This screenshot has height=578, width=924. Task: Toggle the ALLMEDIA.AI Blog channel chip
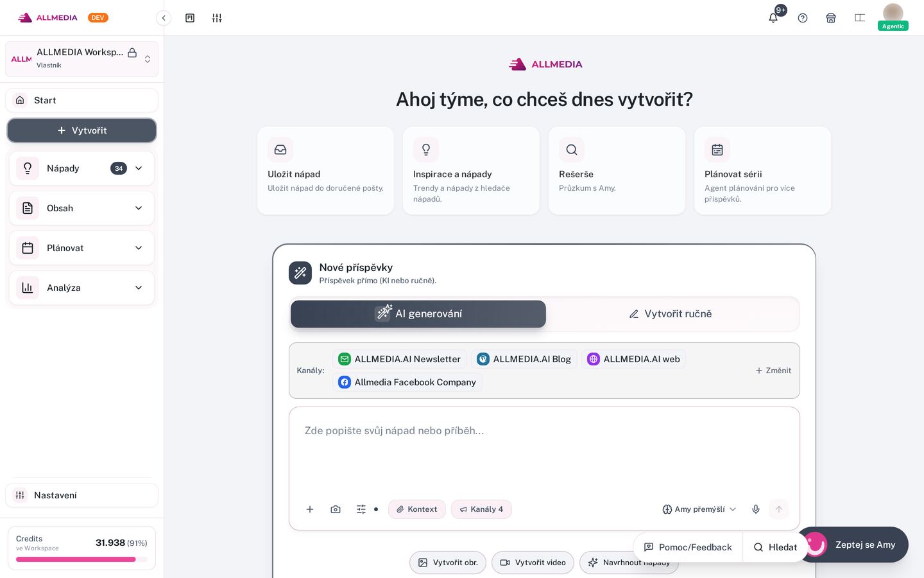(x=524, y=359)
